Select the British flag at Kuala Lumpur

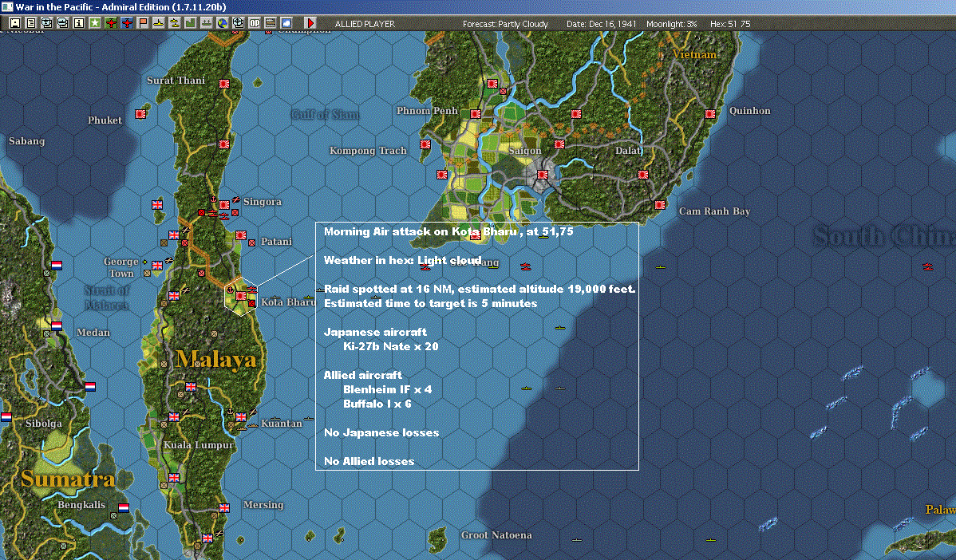point(174,417)
